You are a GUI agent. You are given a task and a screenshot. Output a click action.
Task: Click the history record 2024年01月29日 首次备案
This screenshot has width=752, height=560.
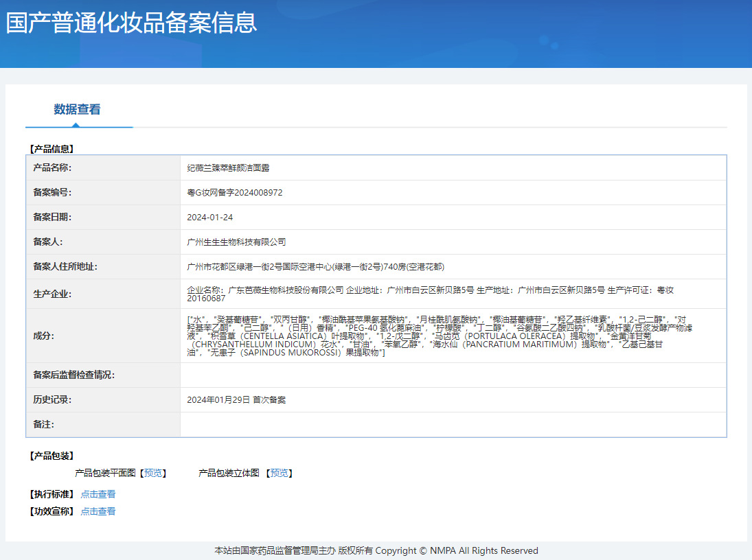click(236, 400)
